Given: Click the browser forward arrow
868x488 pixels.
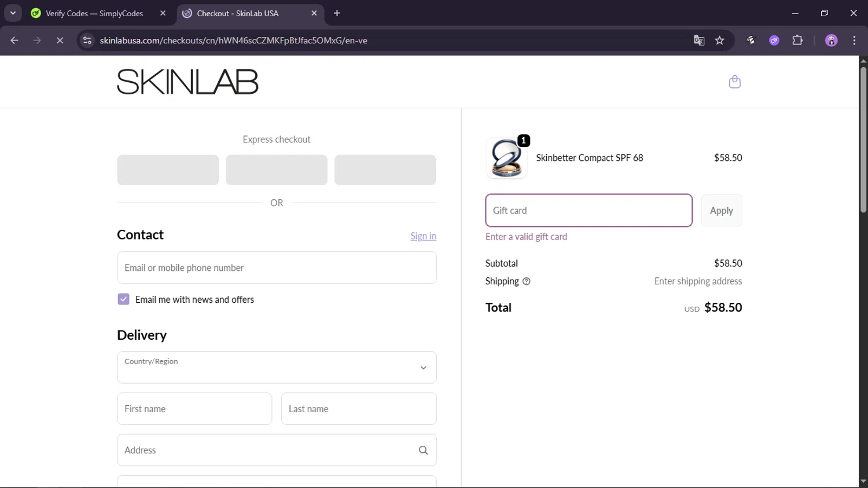Looking at the screenshot, I should point(37,41).
